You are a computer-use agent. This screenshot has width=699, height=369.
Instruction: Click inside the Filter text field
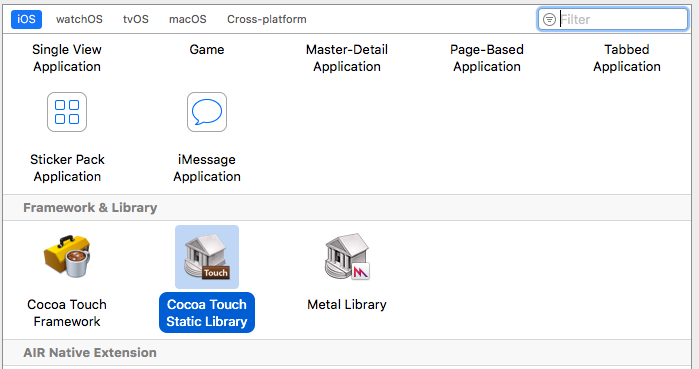tap(613, 19)
